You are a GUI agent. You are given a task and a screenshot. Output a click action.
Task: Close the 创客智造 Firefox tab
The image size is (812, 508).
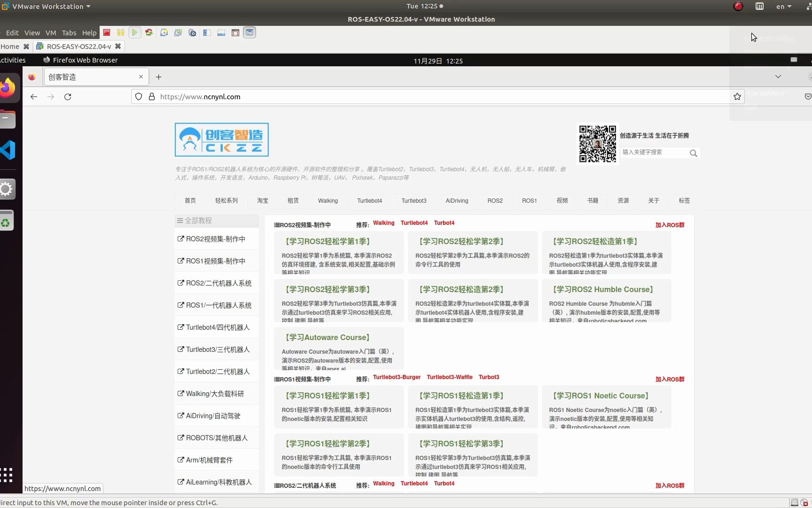[141, 77]
